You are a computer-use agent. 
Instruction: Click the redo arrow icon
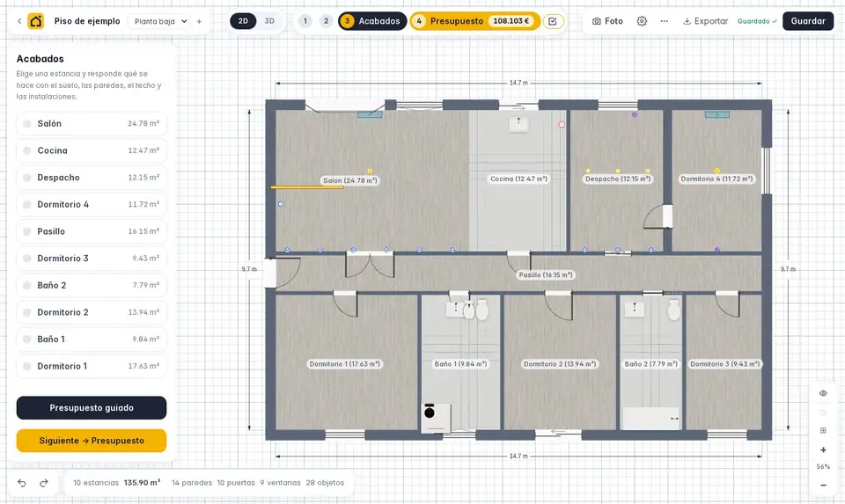pos(44,483)
